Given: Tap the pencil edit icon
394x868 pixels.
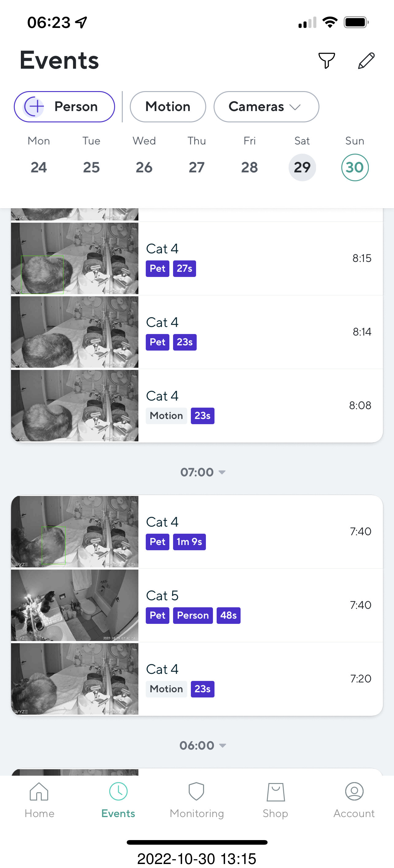Looking at the screenshot, I should click(x=366, y=61).
